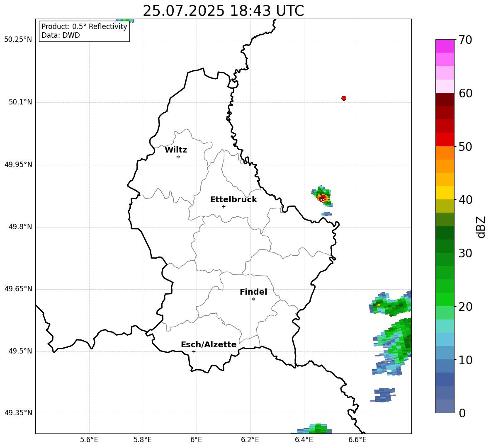The width and height of the screenshot is (491, 448).
Task: Click the 20 value on the colorbar
Action: point(465,307)
